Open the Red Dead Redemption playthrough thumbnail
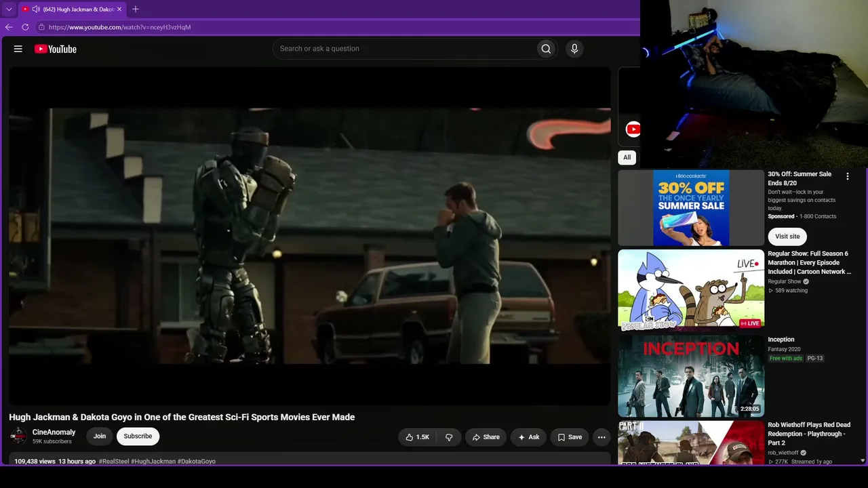Viewport: 868px width, 488px height. (x=691, y=443)
